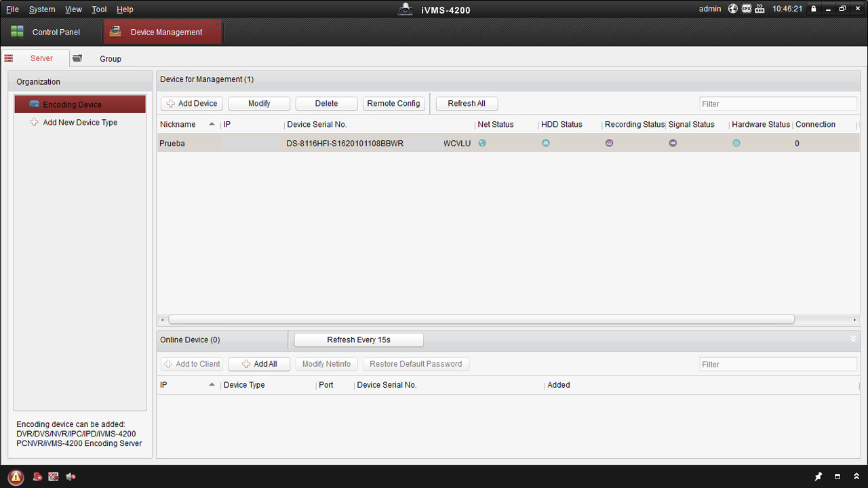Image resolution: width=868 pixels, height=488 pixels.
Task: Click the Hardware Status indicator for Prueba
Action: 736,143
